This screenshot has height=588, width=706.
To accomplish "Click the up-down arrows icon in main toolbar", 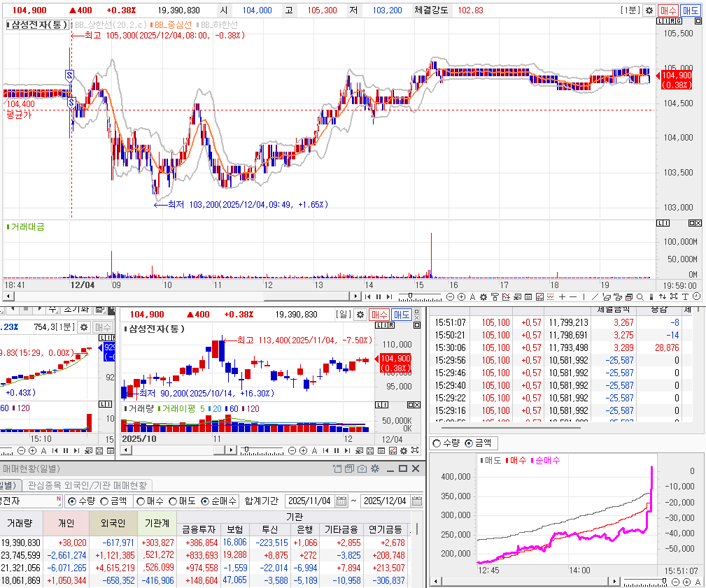I will [x=663, y=296].
